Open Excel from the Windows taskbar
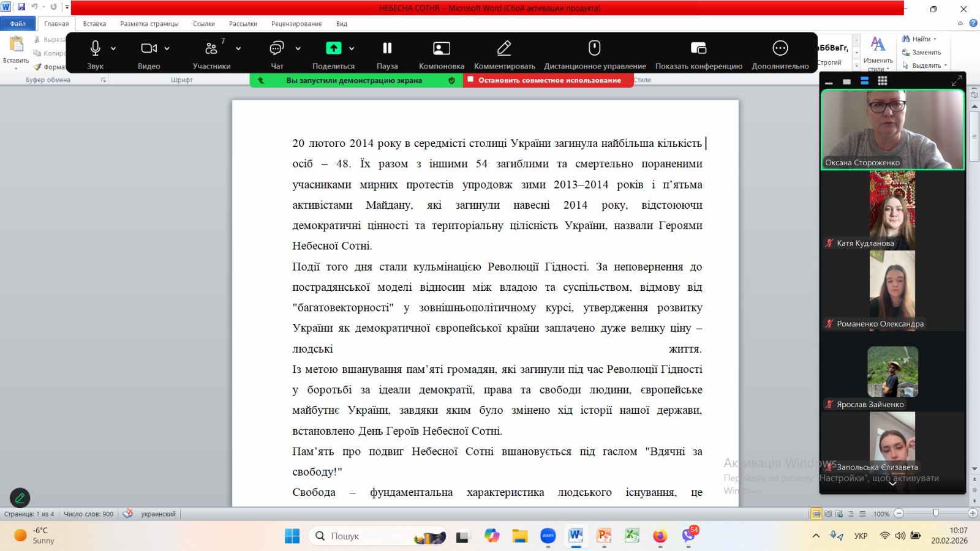 click(x=631, y=536)
